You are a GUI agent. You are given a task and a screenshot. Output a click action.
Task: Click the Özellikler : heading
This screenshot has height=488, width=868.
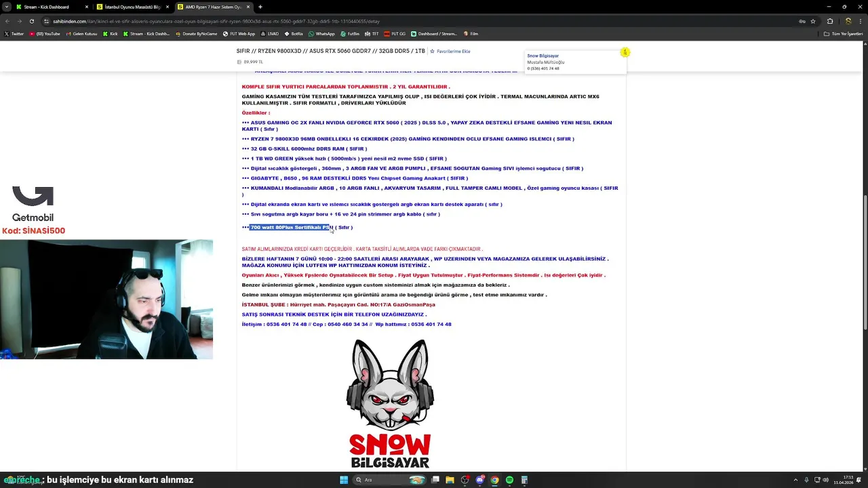pos(256,113)
